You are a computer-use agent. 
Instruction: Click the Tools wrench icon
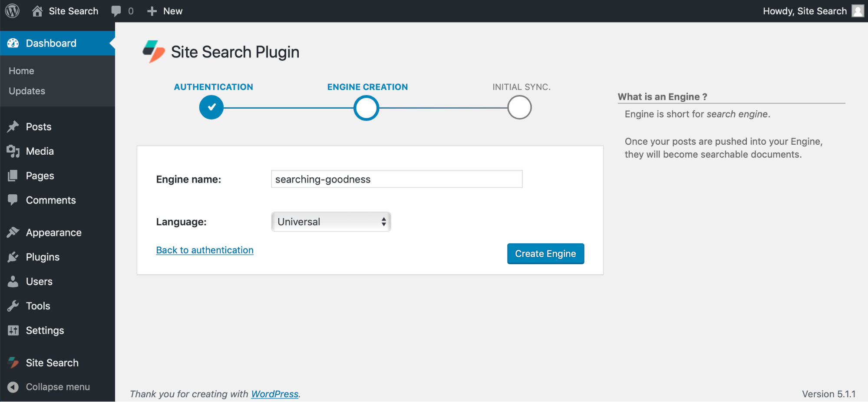[x=13, y=306]
